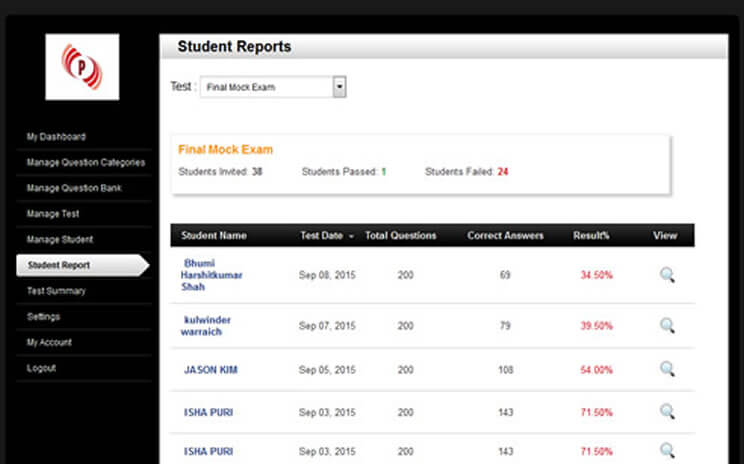Image resolution: width=744 pixels, height=464 pixels.
Task: Select Student Report menu item
Action: 83,265
